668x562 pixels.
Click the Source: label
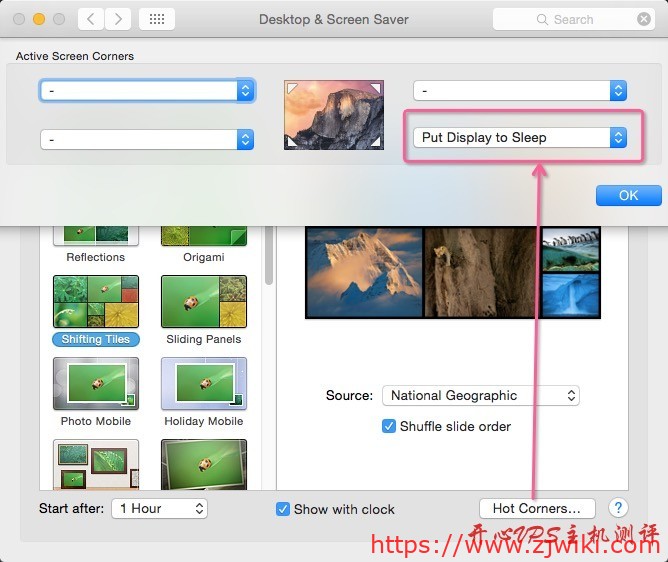[x=349, y=395]
